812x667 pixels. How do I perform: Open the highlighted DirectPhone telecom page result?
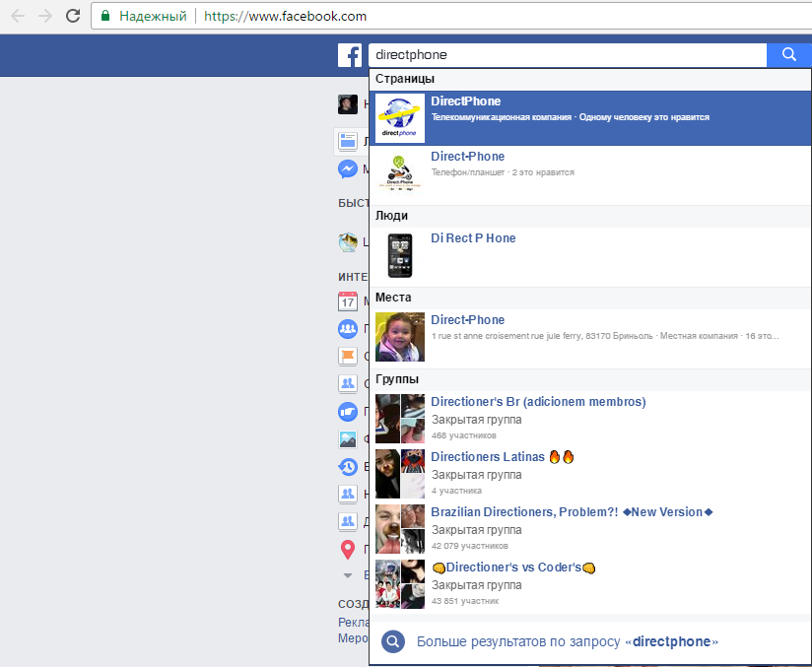pyautogui.click(x=590, y=118)
